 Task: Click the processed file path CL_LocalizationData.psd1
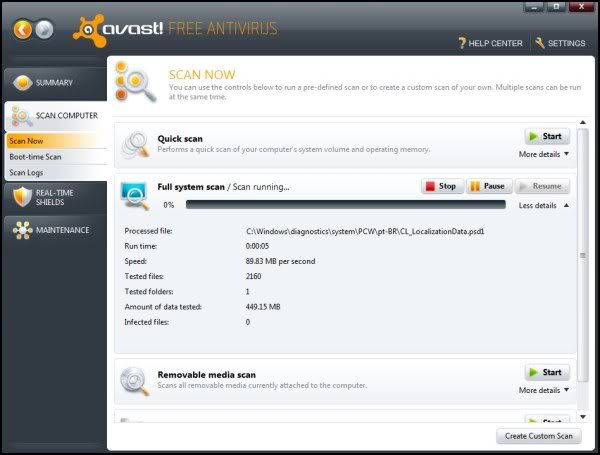365,232
